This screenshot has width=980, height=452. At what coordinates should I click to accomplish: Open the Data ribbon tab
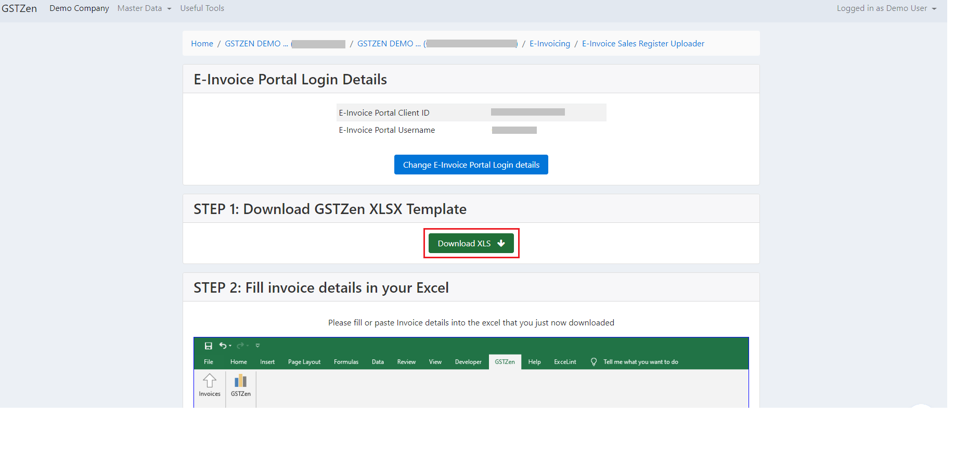click(x=378, y=362)
